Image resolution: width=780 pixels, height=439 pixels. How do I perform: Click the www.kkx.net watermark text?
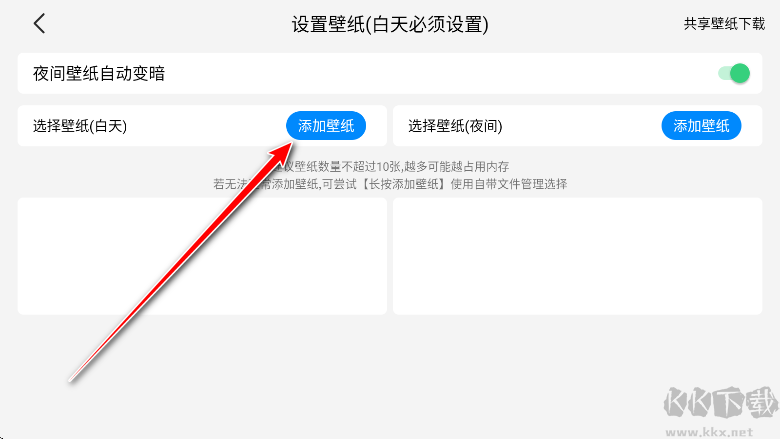[709, 431]
